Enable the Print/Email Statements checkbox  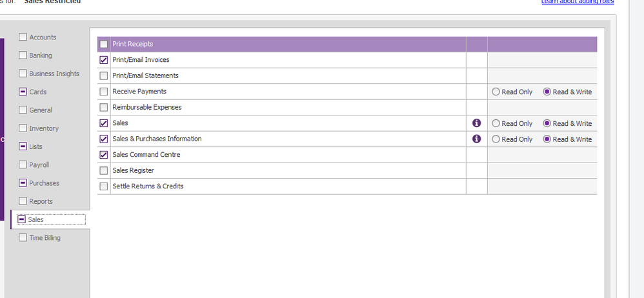pyautogui.click(x=104, y=76)
